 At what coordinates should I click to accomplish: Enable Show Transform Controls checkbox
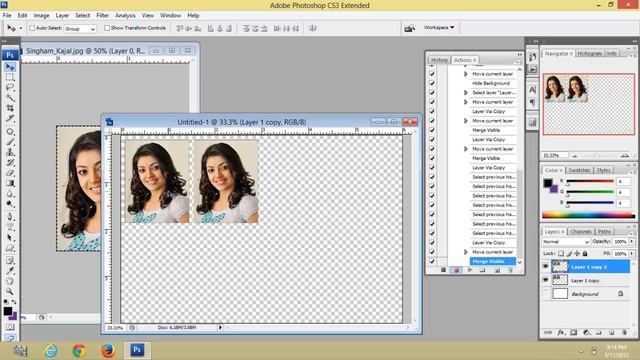[107, 28]
